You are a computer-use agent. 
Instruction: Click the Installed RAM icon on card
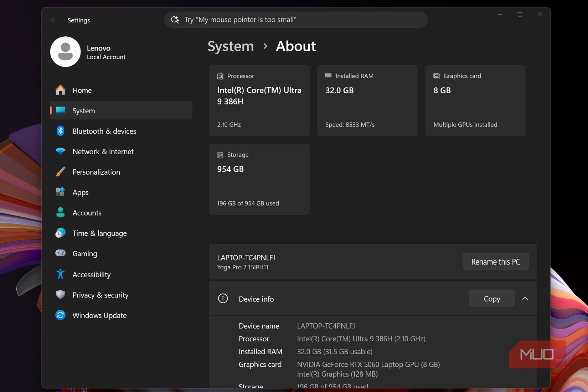pyautogui.click(x=328, y=76)
